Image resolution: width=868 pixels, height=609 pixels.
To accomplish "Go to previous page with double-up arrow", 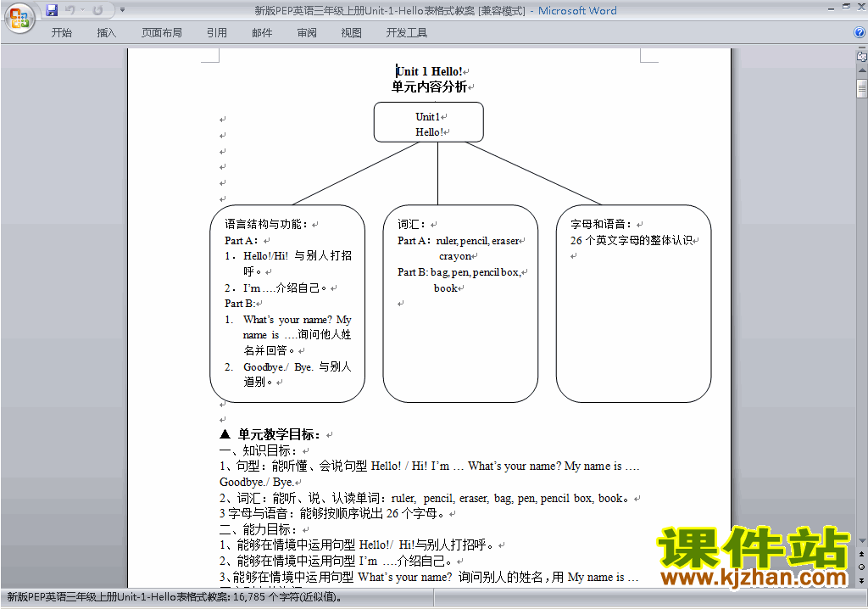I will pos(862,554).
